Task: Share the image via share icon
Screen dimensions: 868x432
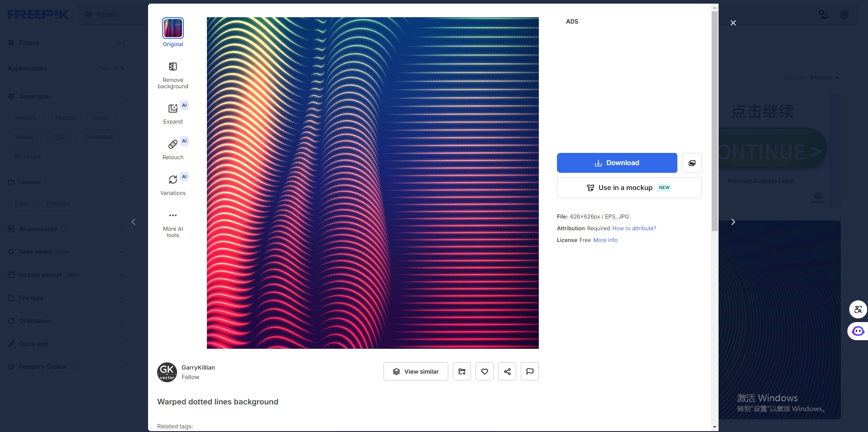Action: point(507,371)
